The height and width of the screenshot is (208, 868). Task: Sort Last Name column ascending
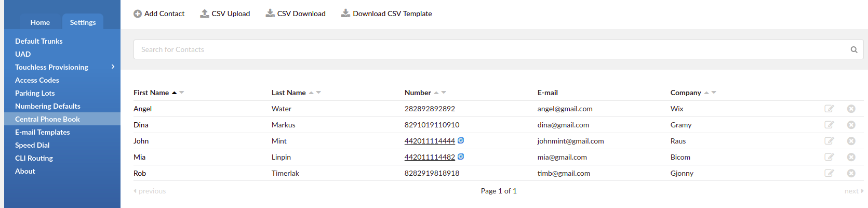coord(311,93)
